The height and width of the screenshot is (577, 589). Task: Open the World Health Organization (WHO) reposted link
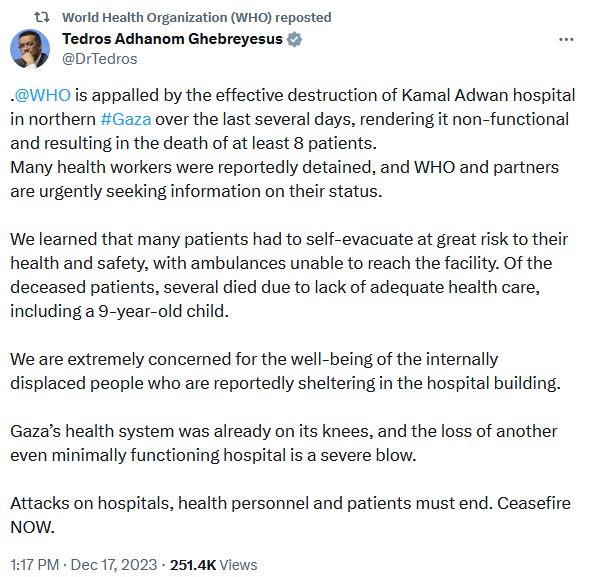(196, 18)
